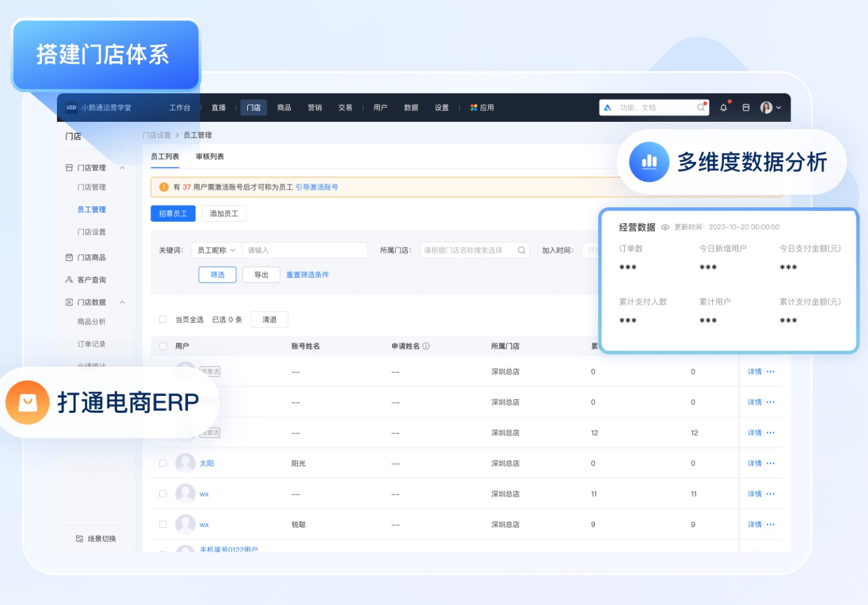Open the 直播 top menu
The height and width of the screenshot is (605, 868).
coord(218,108)
